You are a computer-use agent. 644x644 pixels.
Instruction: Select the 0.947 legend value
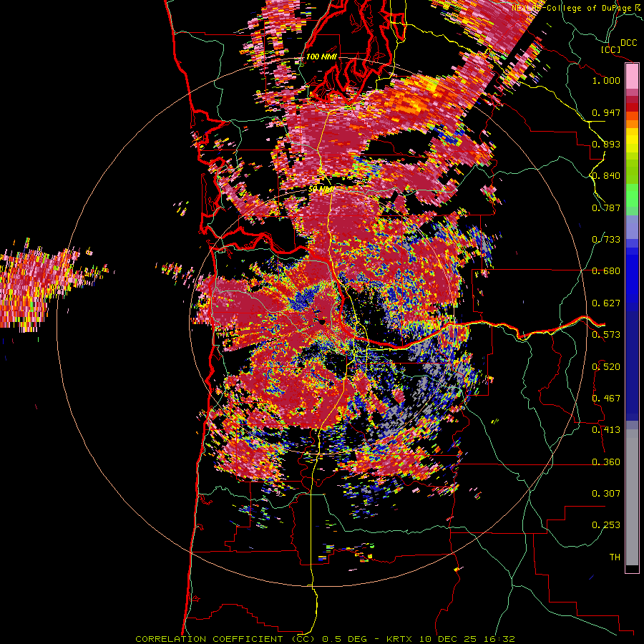(x=606, y=112)
